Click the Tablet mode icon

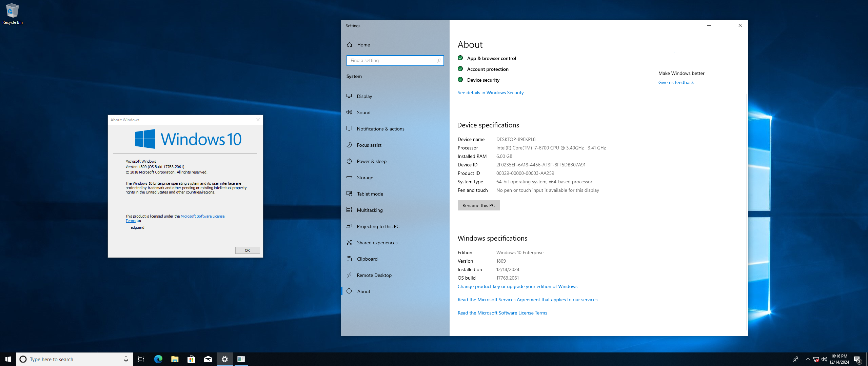click(349, 194)
